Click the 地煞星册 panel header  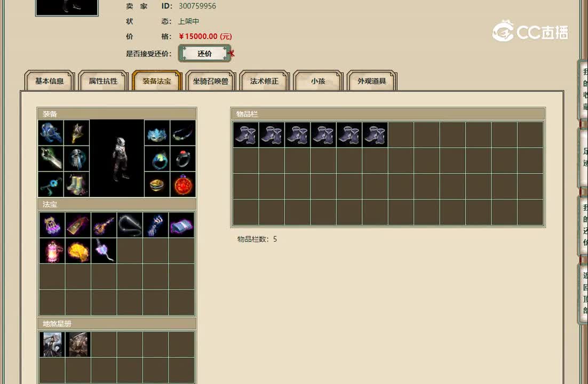117,324
